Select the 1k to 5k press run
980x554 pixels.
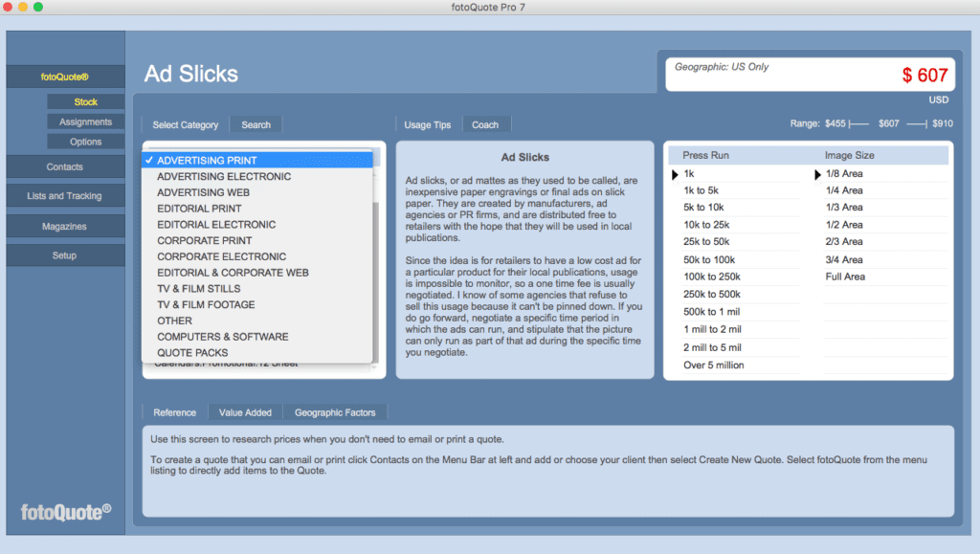click(x=701, y=190)
